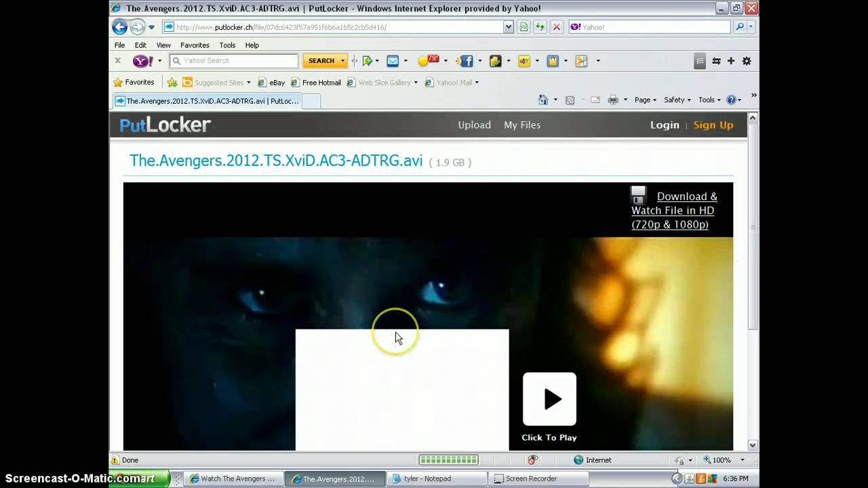The image size is (868, 488).
Task: Open the Help menu
Action: 252,45
